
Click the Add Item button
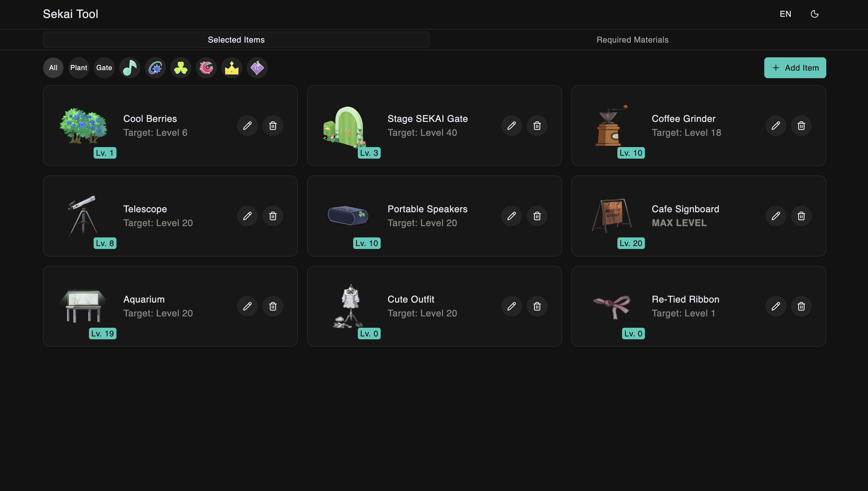coord(795,68)
